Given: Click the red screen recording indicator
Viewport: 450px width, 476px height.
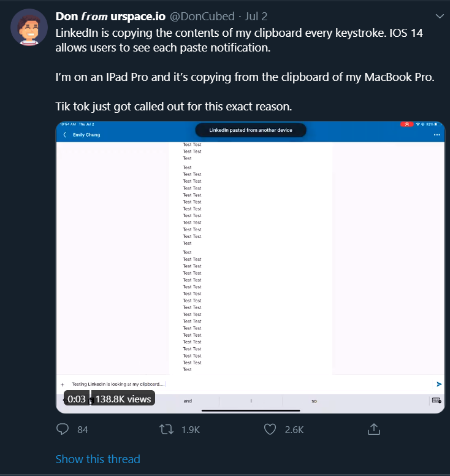Looking at the screenshot, I should tap(406, 124).
